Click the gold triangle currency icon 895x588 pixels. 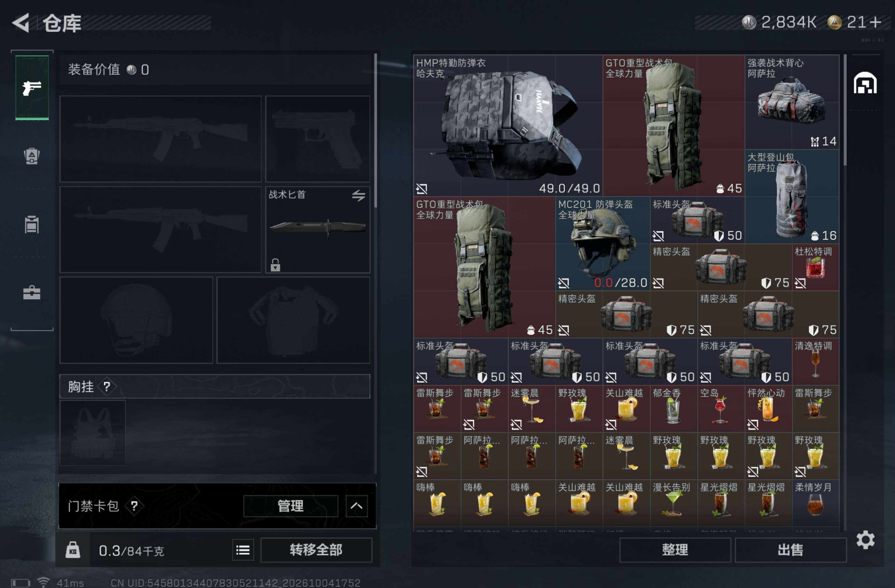point(834,22)
